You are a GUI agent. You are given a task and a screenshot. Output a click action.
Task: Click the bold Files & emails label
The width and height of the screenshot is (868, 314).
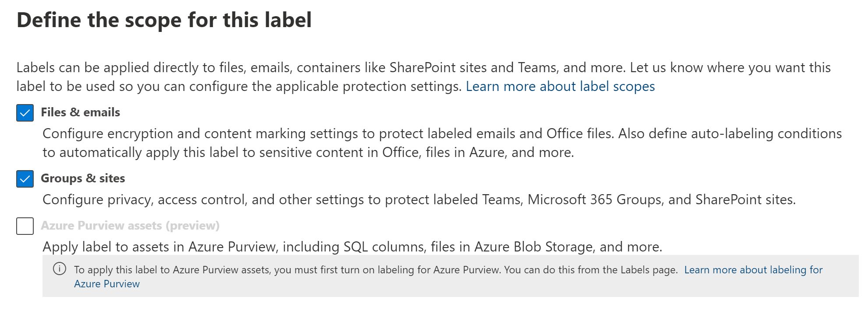point(80,112)
